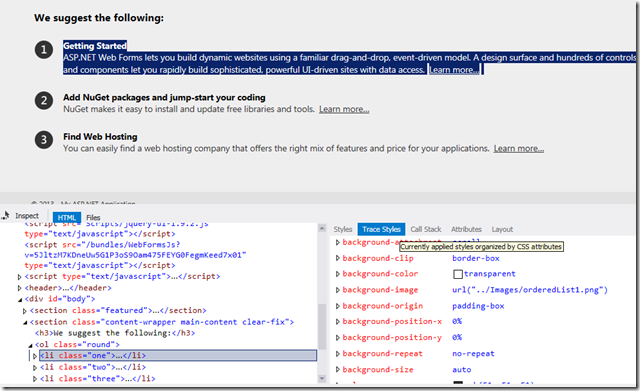The image size is (640, 391).
Task: Select the ol class="round" row
Action: click(77, 345)
